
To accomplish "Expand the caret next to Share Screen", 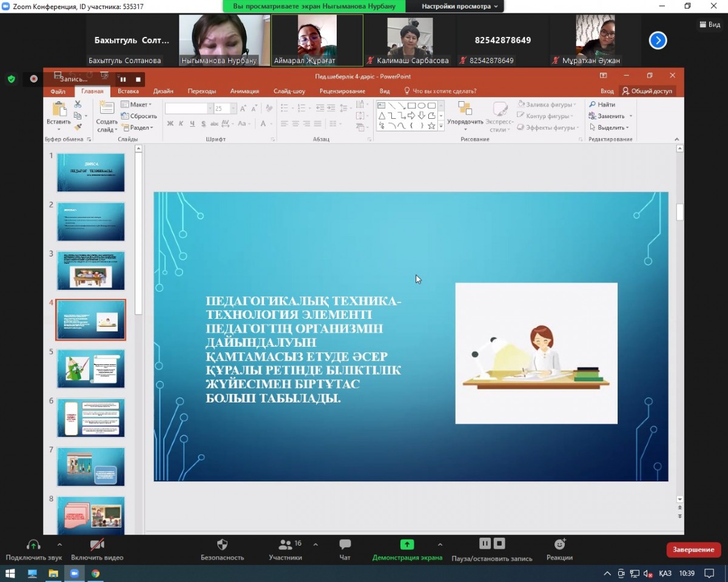I will click(440, 544).
